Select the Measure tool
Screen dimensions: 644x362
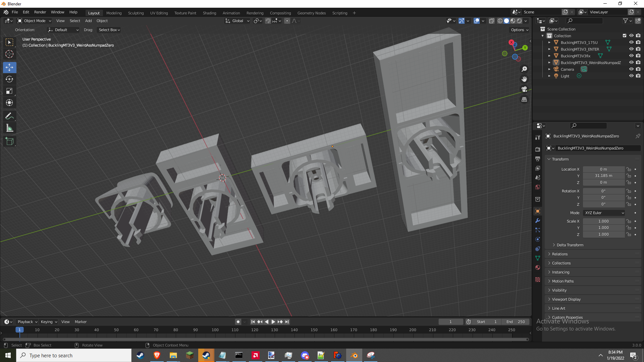pos(9,128)
